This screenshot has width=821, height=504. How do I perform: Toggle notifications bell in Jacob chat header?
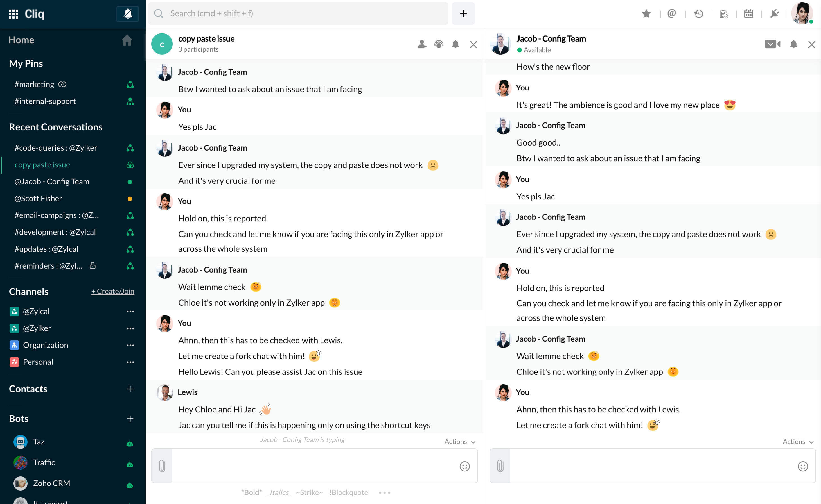794,44
